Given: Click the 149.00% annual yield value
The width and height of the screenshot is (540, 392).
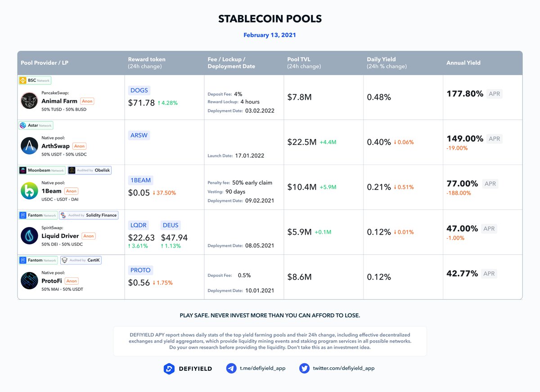Looking at the screenshot, I should [x=465, y=138].
